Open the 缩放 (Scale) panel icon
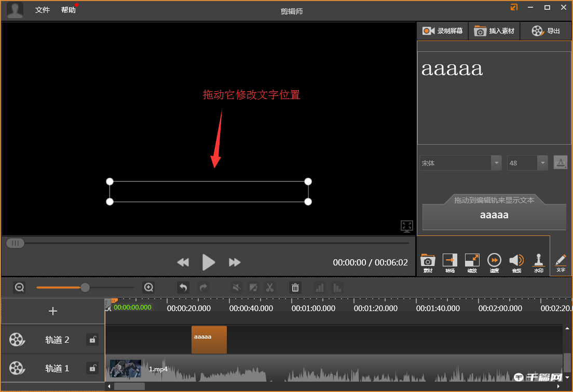573x392 pixels. [x=472, y=262]
